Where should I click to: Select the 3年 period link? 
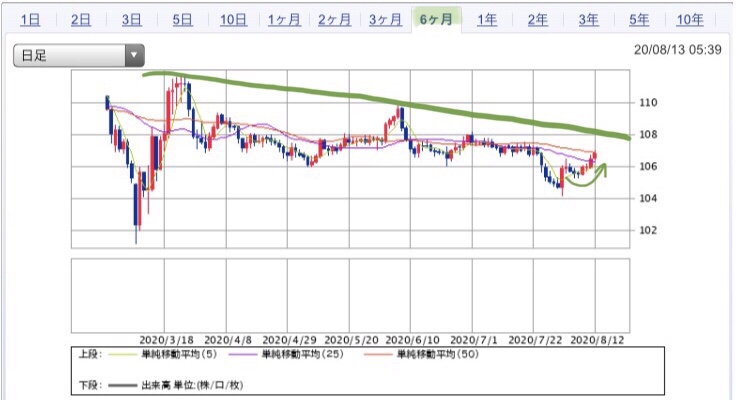pyautogui.click(x=588, y=20)
